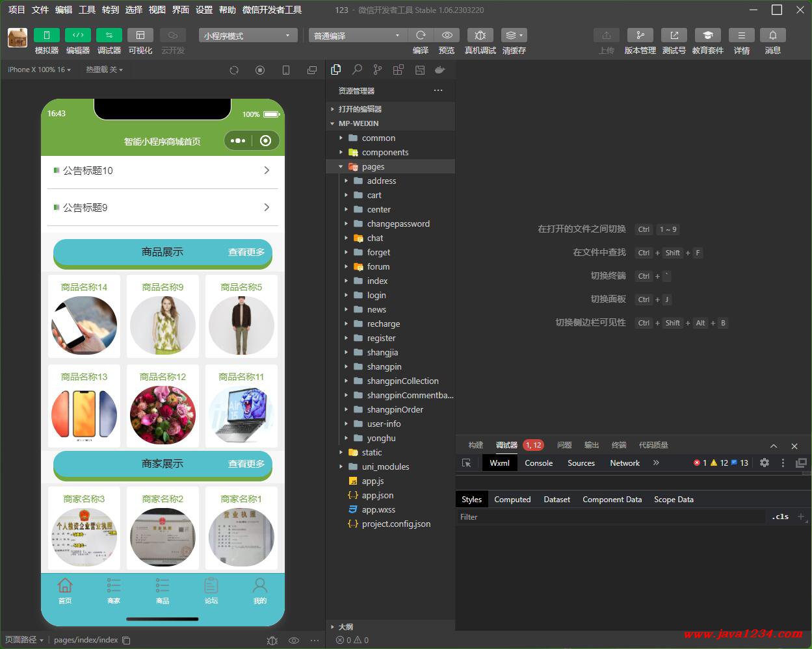Open the test account icon
Image resolution: width=812 pixels, height=649 pixels.
[x=674, y=35]
